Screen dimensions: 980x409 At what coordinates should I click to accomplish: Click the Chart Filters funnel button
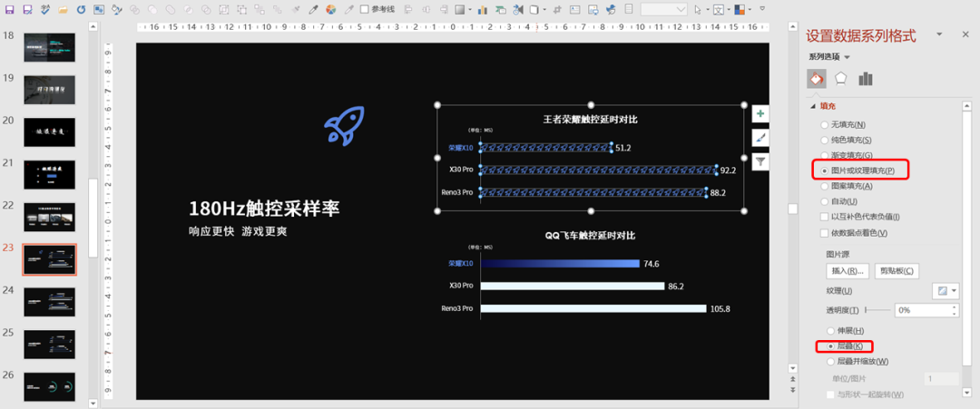760,161
